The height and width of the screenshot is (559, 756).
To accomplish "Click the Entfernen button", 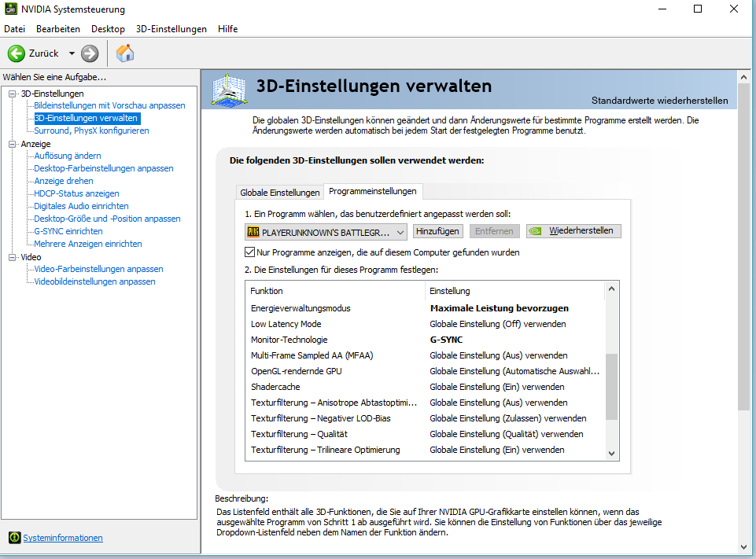I will 494,231.
